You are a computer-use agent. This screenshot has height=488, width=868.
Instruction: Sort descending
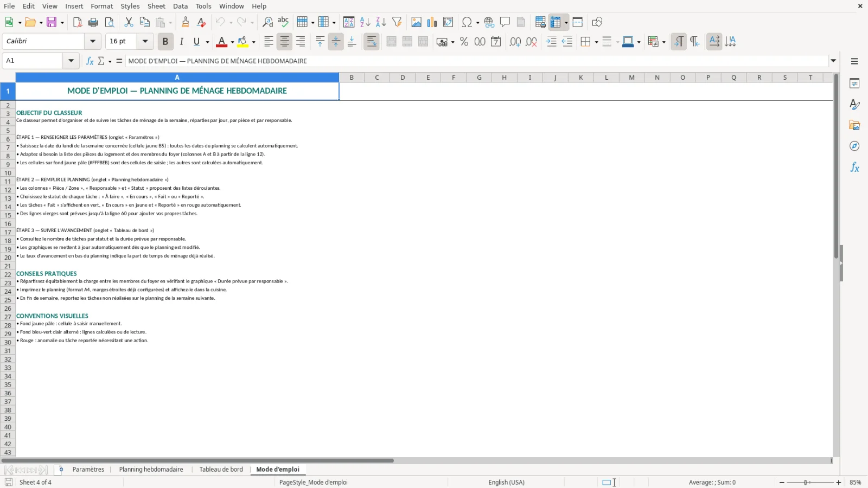click(x=381, y=22)
